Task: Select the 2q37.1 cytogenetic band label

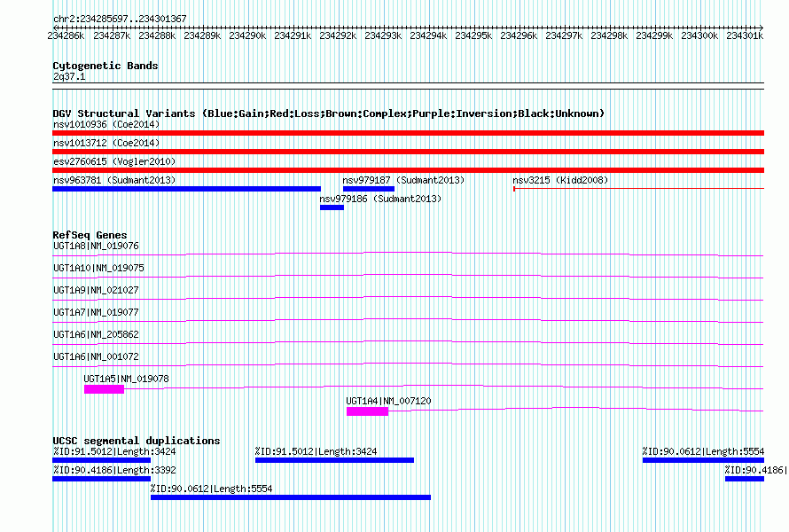Action: click(x=69, y=76)
